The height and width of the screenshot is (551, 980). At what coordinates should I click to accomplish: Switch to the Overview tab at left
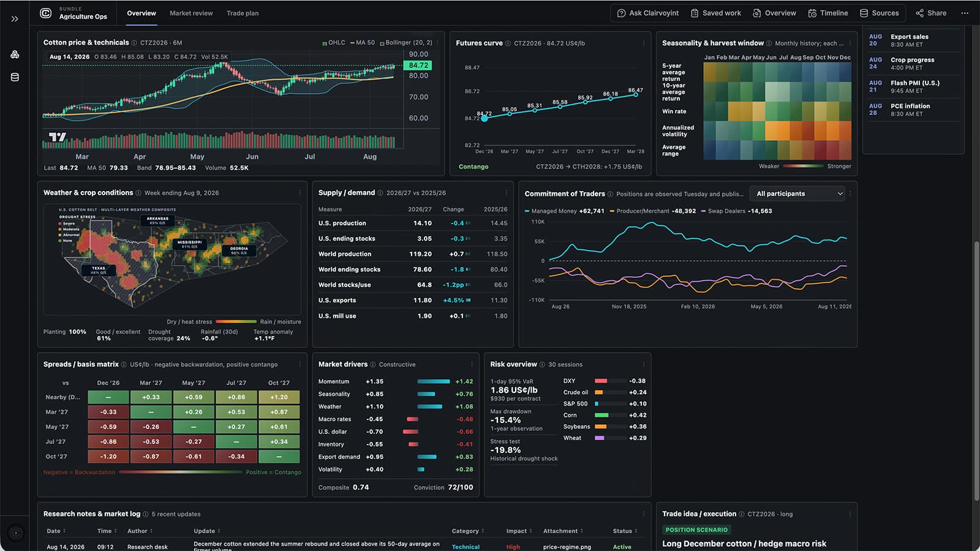point(141,13)
